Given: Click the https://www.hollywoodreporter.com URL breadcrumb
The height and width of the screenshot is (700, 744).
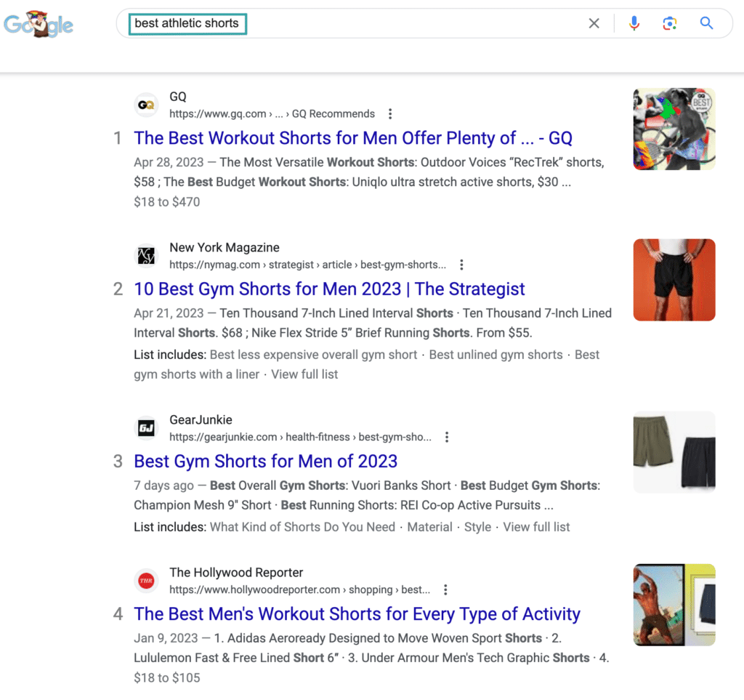Looking at the screenshot, I should 300,590.
